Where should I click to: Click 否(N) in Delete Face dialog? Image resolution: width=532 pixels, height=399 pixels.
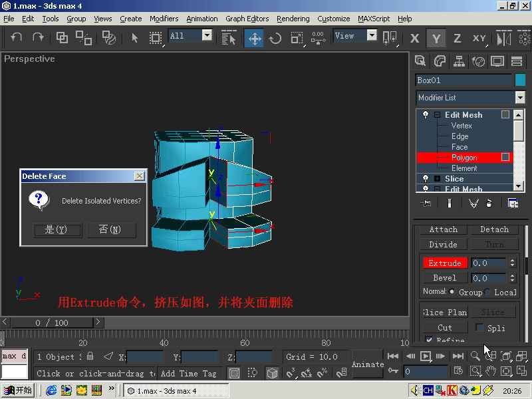click(111, 229)
